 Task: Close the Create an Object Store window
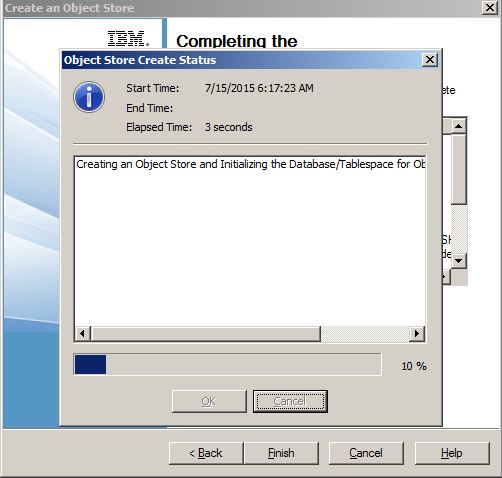coord(490,7)
